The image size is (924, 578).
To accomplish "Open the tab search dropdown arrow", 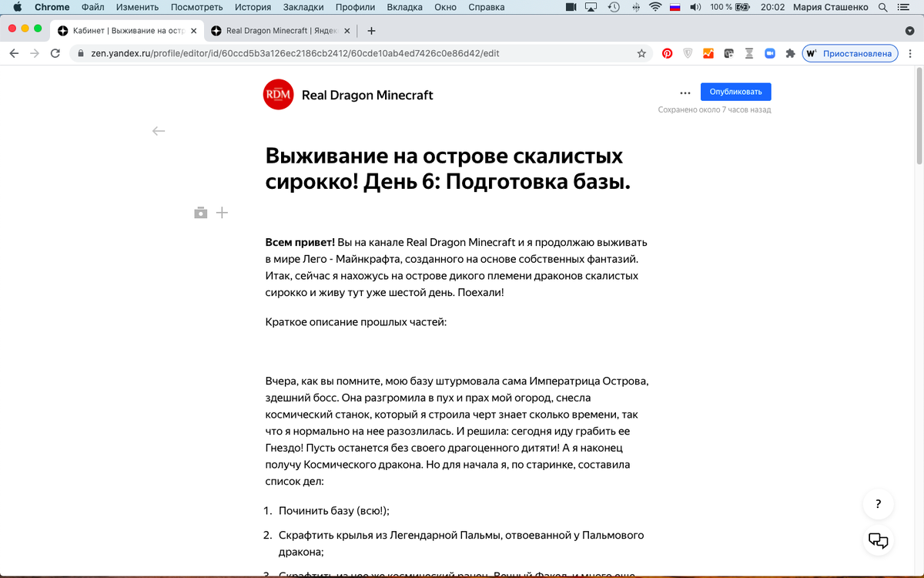I will pyautogui.click(x=909, y=32).
